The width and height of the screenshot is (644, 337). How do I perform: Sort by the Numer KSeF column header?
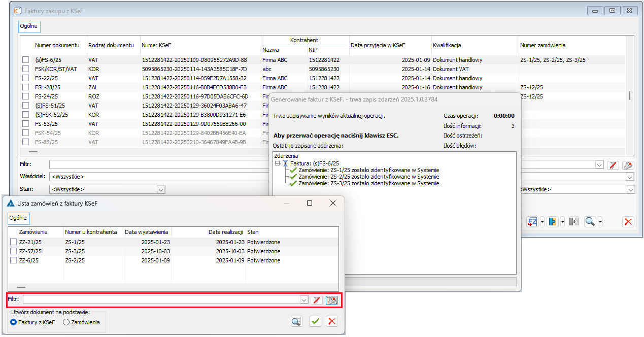point(200,45)
